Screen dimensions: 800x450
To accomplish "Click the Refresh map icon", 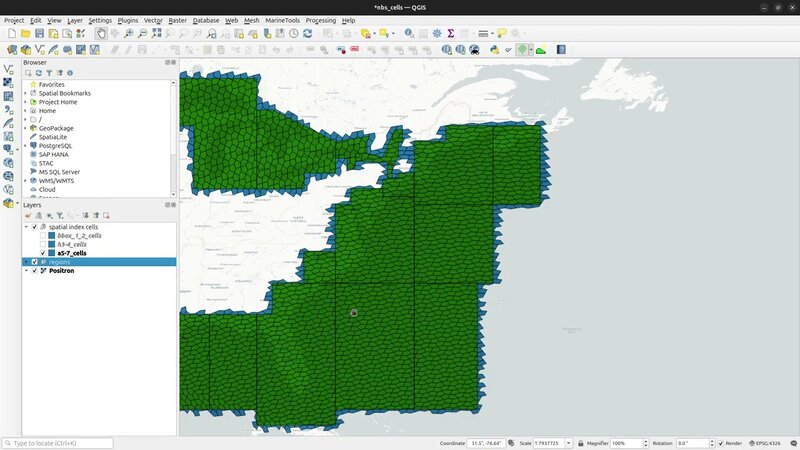I will [x=308, y=34].
